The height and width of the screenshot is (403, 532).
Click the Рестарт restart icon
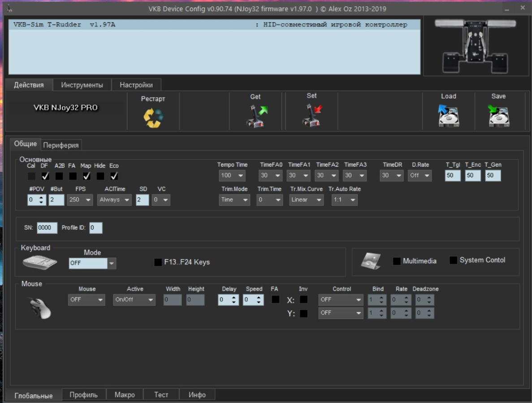153,118
